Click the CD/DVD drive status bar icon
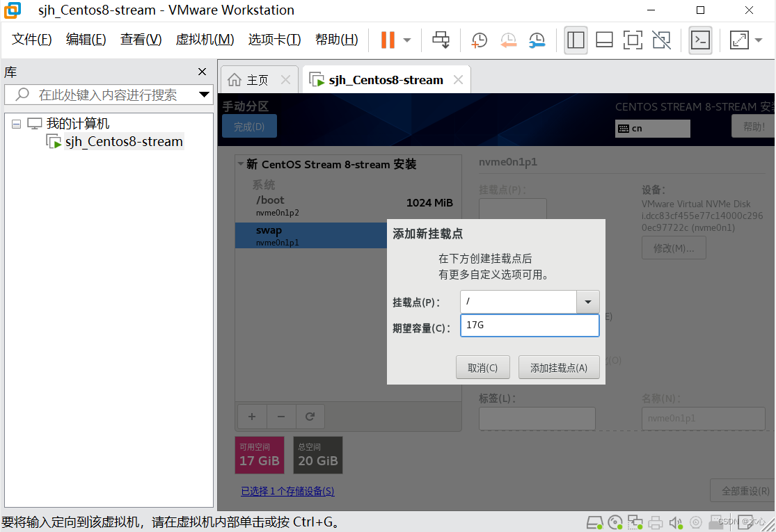776x532 pixels. click(615, 522)
